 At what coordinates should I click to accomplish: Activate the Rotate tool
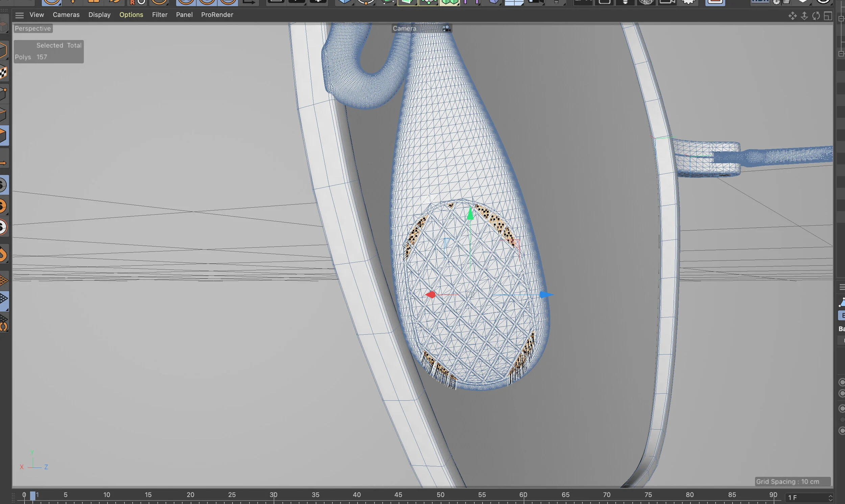click(x=116, y=3)
